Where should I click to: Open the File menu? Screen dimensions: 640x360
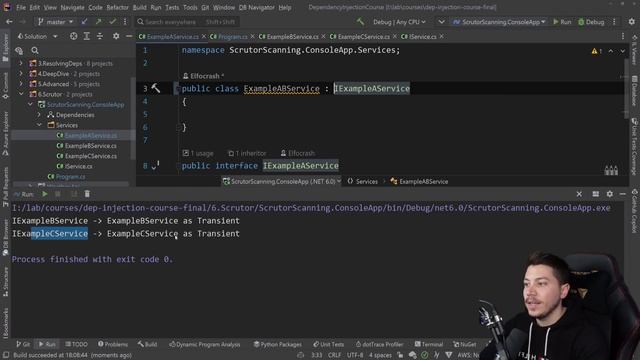[x=21, y=7]
